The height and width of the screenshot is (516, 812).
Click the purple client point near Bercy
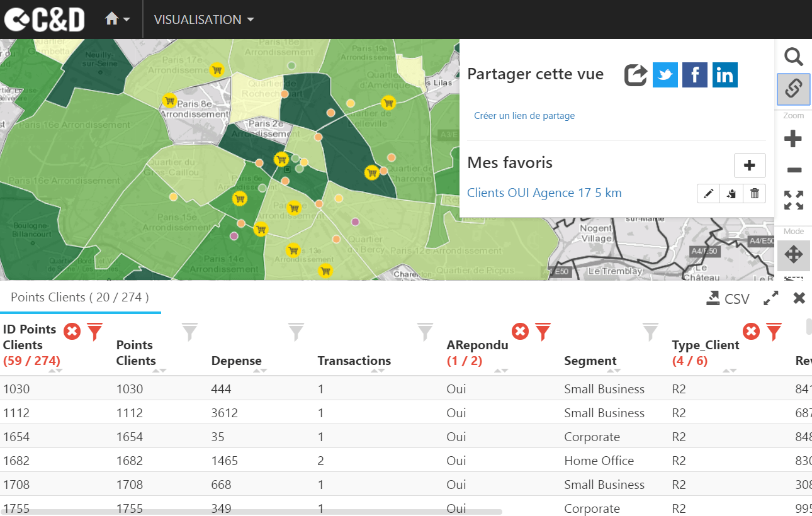(355, 222)
